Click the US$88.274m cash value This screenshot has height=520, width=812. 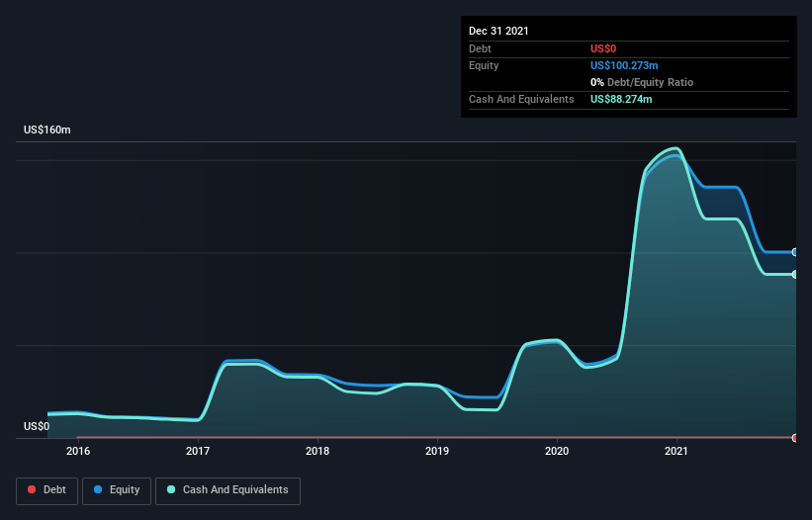[621, 99]
